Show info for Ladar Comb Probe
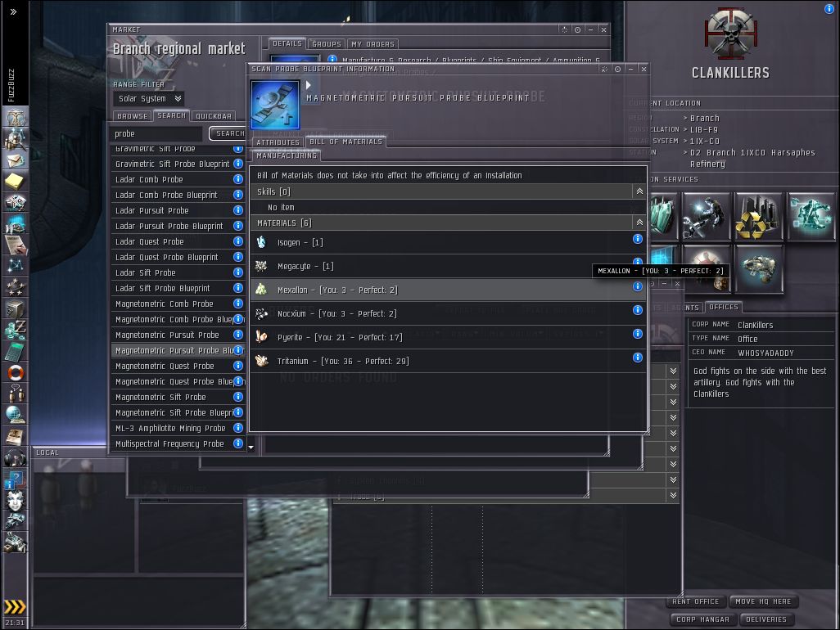This screenshot has height=630, width=840. click(x=238, y=179)
